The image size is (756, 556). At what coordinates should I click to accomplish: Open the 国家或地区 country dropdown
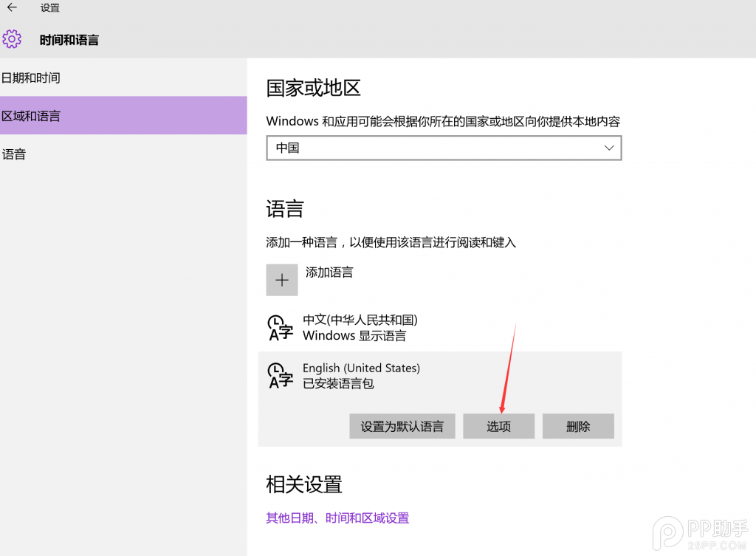444,148
